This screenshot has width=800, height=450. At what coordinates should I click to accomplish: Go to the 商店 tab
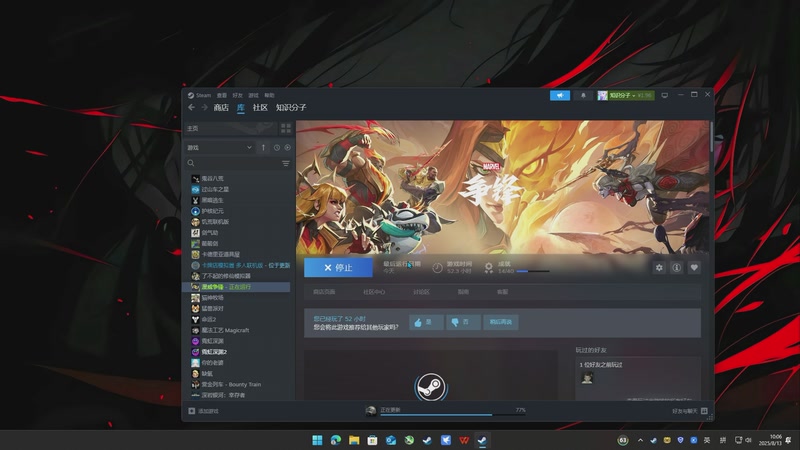[221, 108]
